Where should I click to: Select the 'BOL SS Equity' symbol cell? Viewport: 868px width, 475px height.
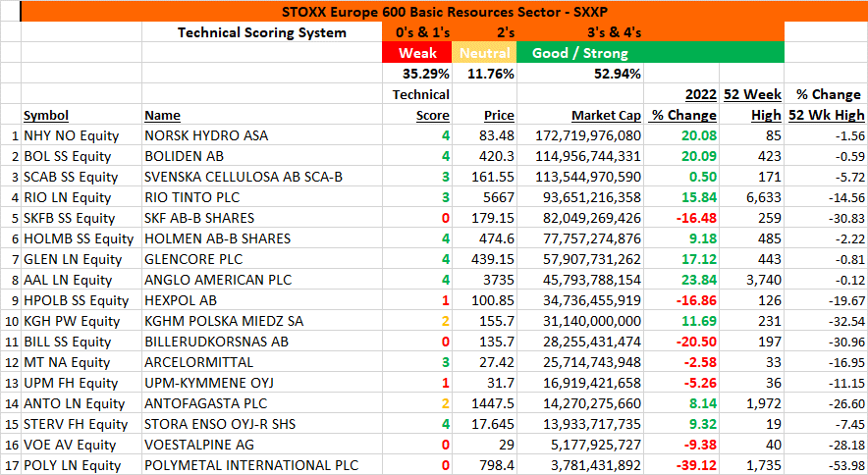pos(81,156)
